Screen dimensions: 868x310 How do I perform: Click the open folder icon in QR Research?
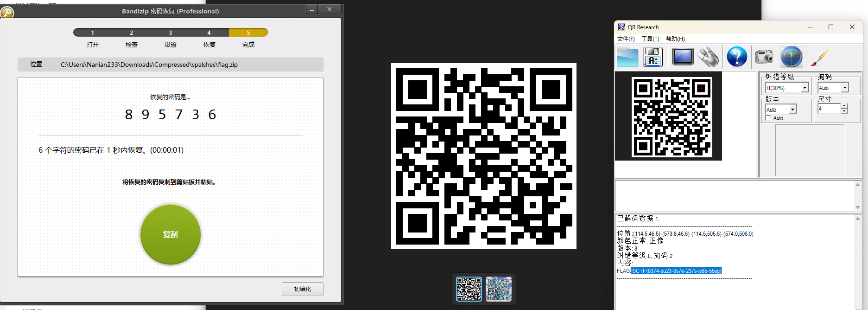point(627,57)
